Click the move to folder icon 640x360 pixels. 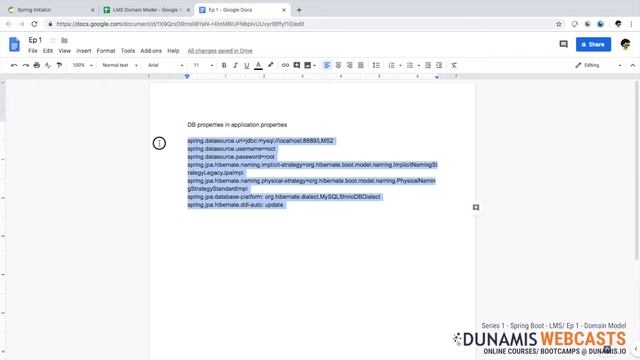coord(64,40)
